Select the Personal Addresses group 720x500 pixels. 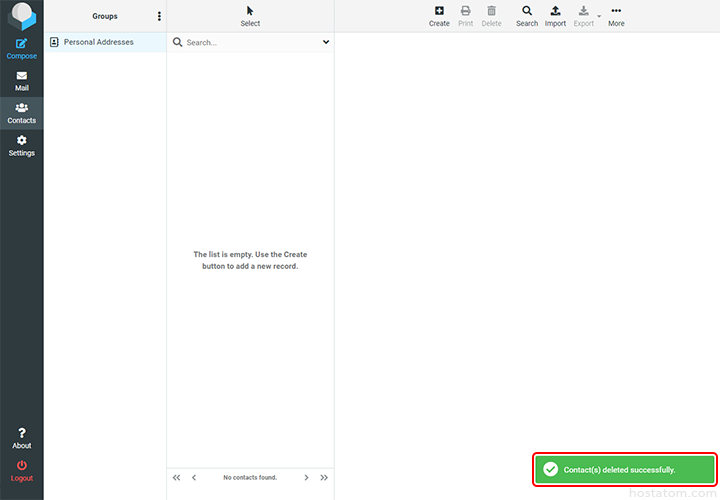[98, 42]
